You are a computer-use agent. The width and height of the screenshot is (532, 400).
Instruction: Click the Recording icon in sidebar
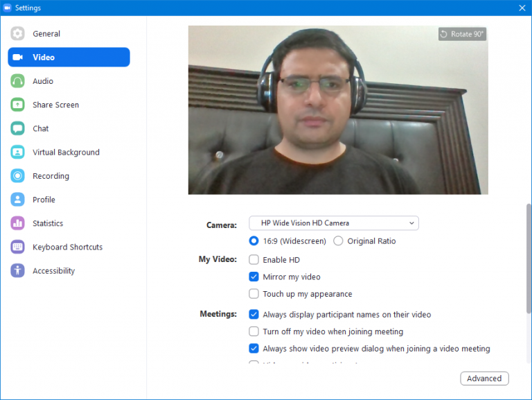click(x=18, y=176)
